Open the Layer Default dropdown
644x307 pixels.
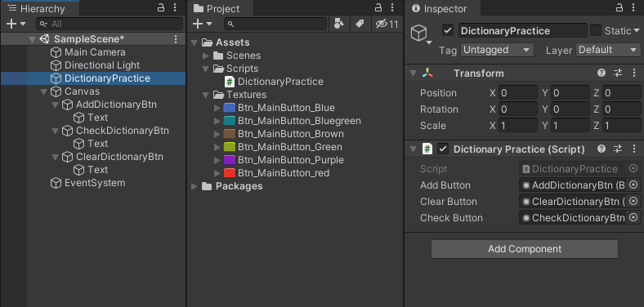[608, 50]
